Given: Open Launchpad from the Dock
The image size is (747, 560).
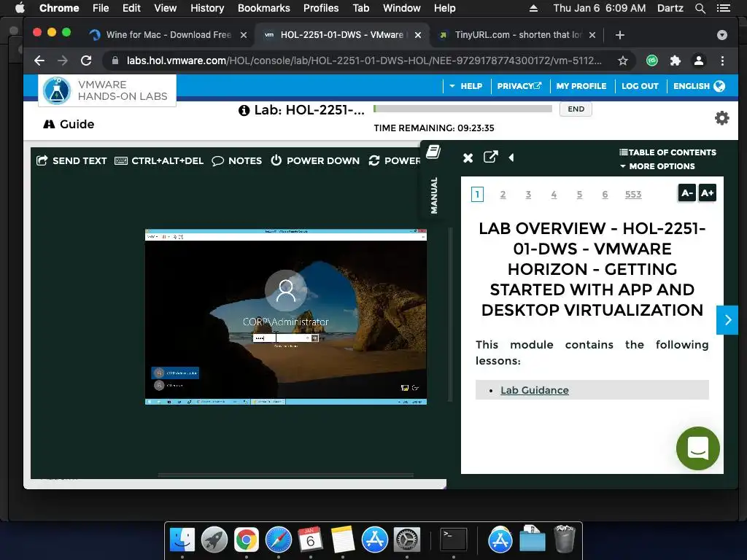Looking at the screenshot, I should click(214, 540).
